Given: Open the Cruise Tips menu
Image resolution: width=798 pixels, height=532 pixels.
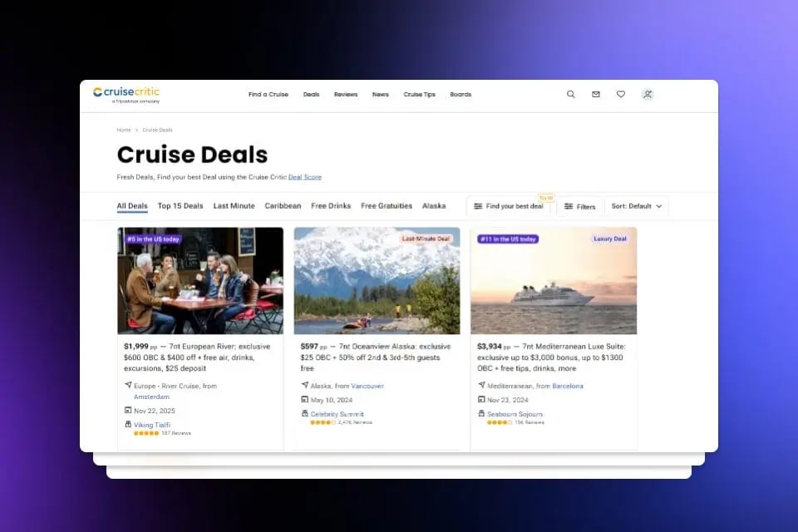Looking at the screenshot, I should point(419,94).
